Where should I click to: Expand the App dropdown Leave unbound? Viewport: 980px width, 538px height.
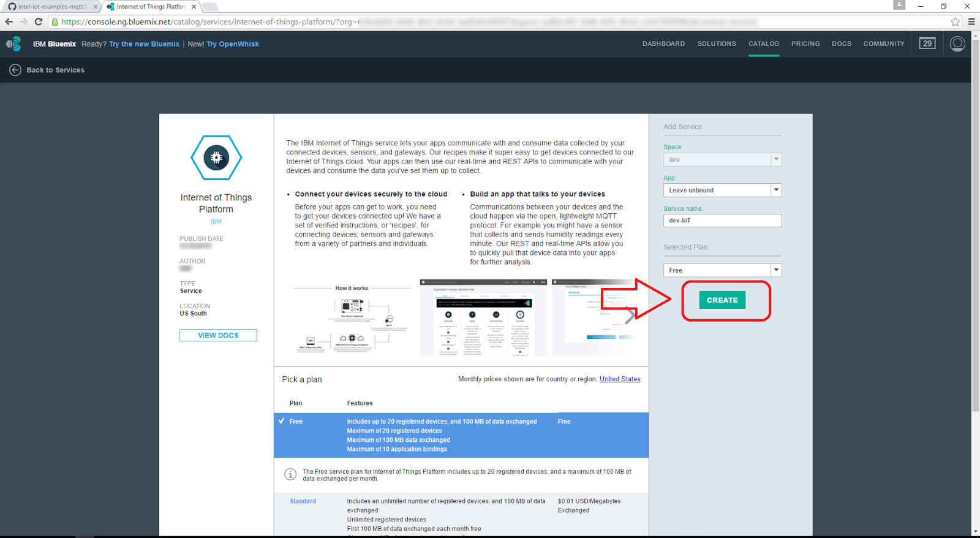(722, 190)
